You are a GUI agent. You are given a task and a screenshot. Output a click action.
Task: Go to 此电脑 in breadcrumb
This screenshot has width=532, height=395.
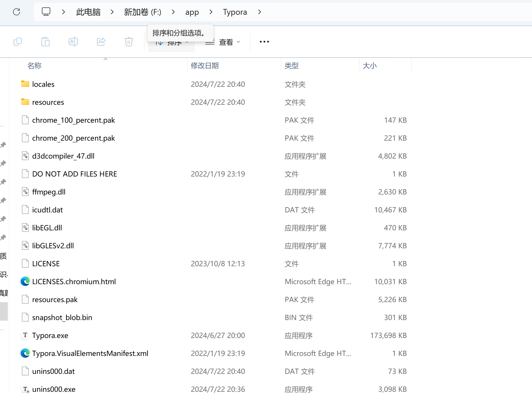(88, 12)
